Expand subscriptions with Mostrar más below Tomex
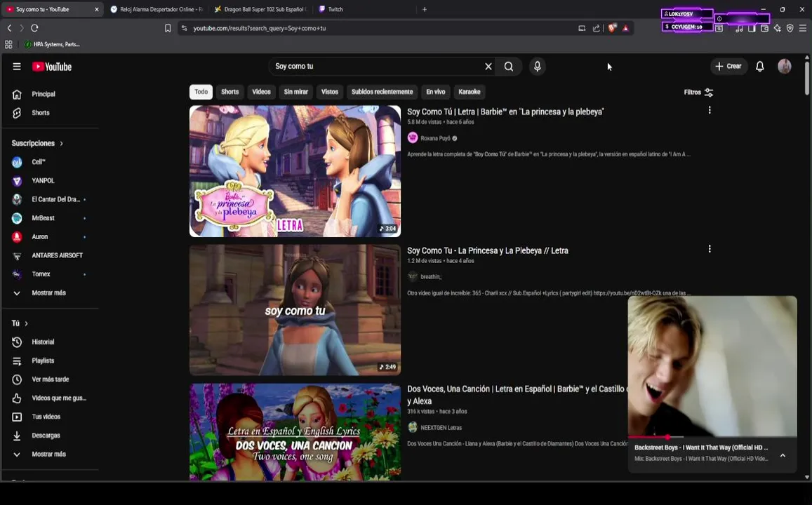The width and height of the screenshot is (812, 505). (x=50, y=293)
